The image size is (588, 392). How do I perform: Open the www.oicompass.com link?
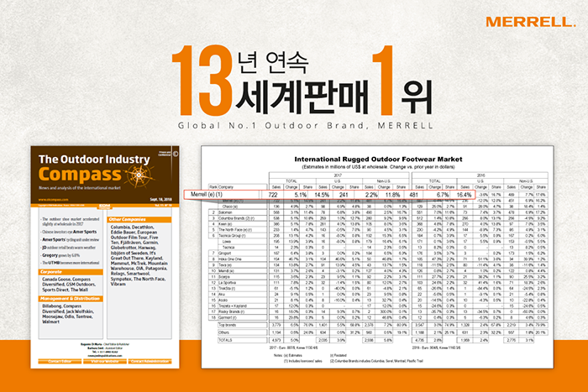point(53,200)
